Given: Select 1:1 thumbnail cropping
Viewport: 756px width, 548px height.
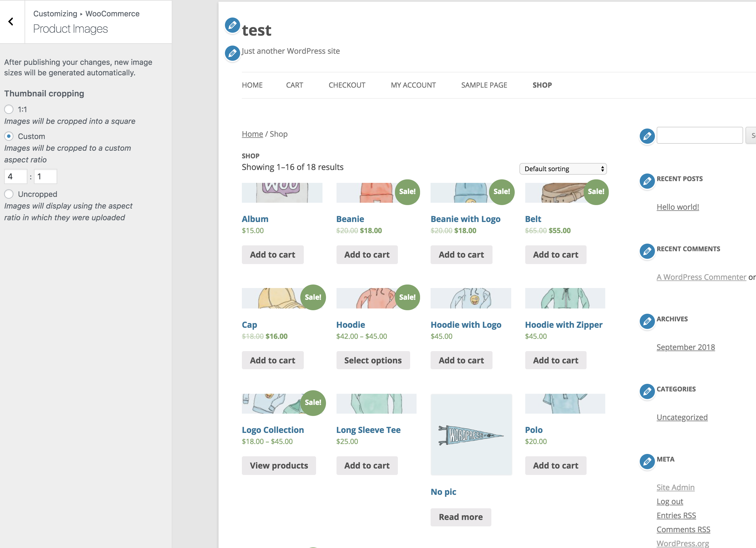Looking at the screenshot, I should 9,109.
